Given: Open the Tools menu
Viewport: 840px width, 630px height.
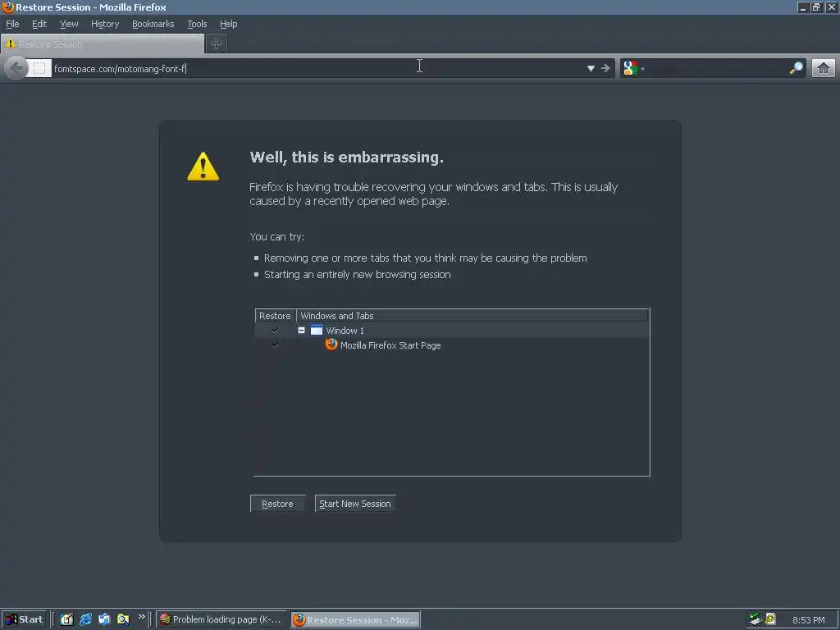Looking at the screenshot, I should coord(197,24).
